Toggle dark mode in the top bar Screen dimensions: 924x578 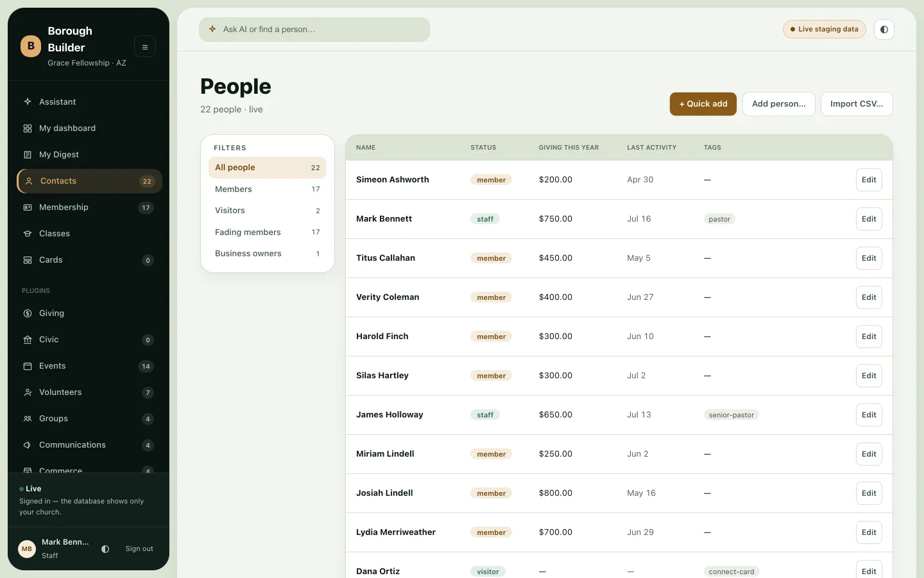pyautogui.click(x=884, y=30)
